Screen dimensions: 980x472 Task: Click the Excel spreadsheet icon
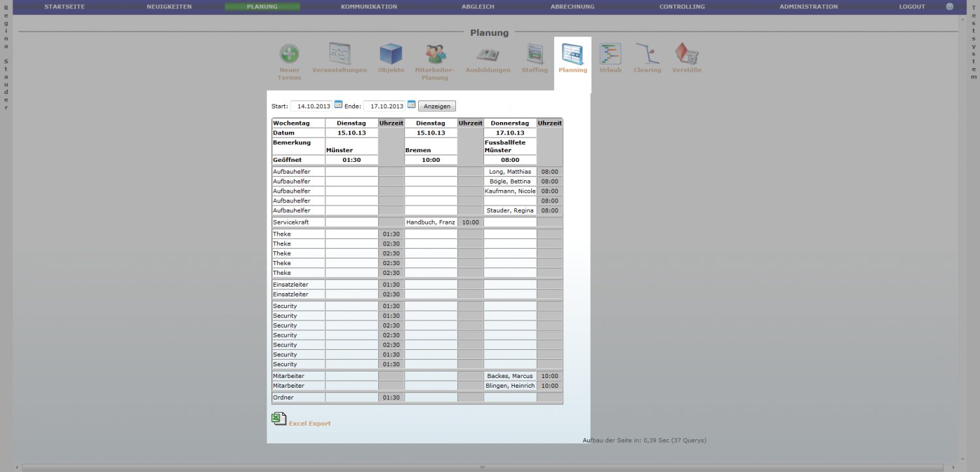coord(279,419)
